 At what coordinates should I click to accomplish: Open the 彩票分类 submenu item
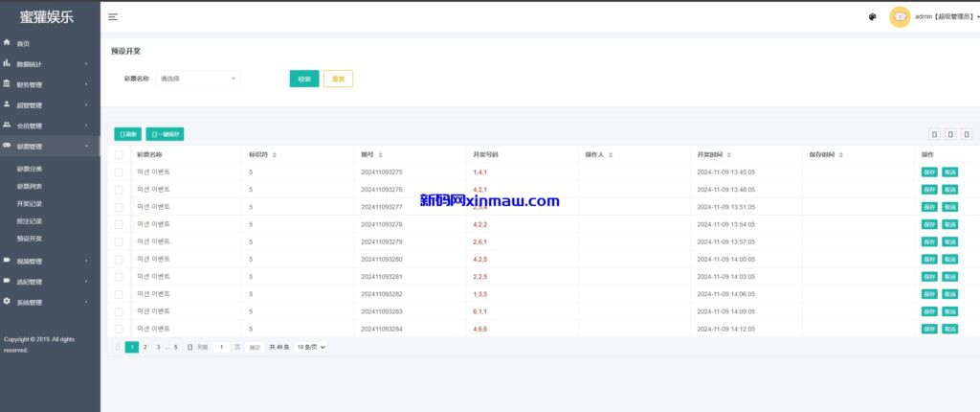(x=30, y=169)
